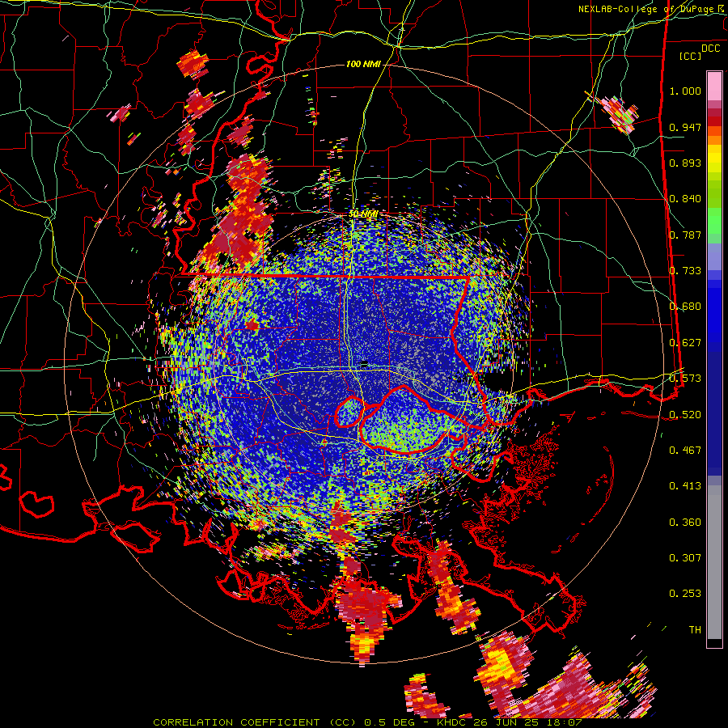Click the 100 NMI range ring label
Image resolution: width=728 pixels, height=728 pixels.
point(363,64)
